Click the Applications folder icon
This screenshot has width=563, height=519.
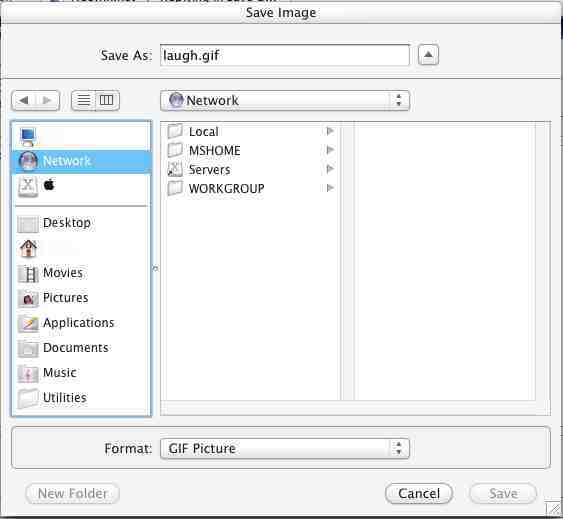click(28, 323)
